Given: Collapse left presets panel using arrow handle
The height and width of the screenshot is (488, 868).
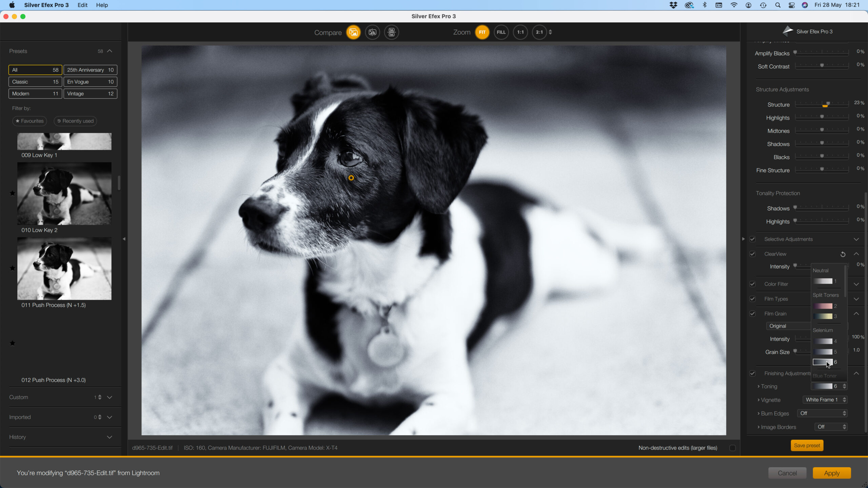Looking at the screenshot, I should tap(124, 239).
